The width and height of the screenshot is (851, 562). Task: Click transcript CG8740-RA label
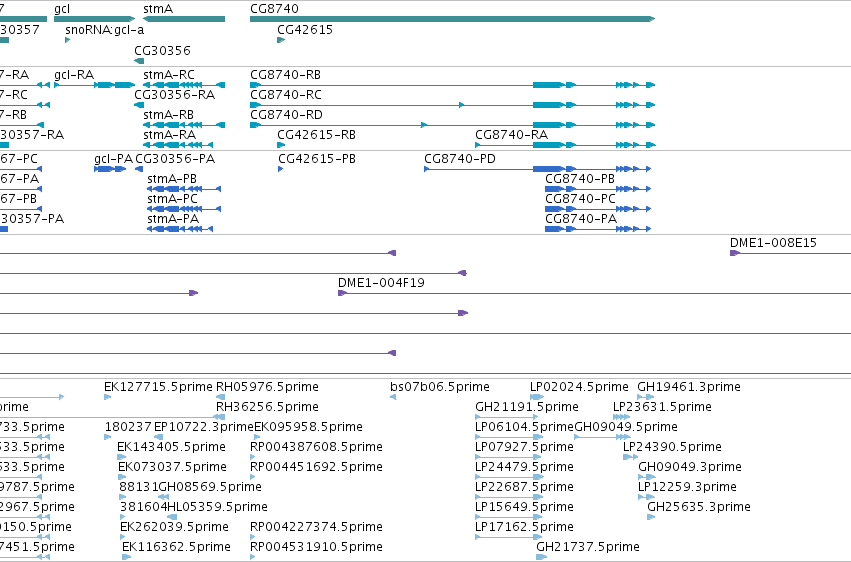pyautogui.click(x=511, y=135)
